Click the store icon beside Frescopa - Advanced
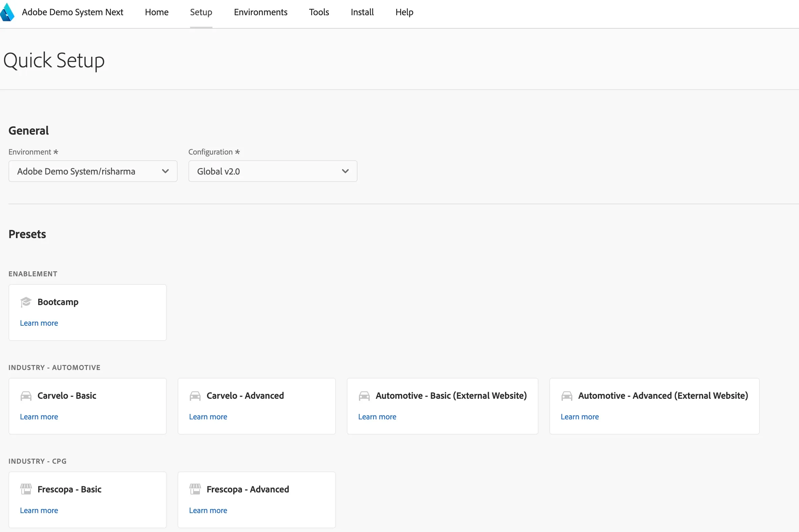Screen dimensions: 799x532 pyautogui.click(x=195, y=489)
